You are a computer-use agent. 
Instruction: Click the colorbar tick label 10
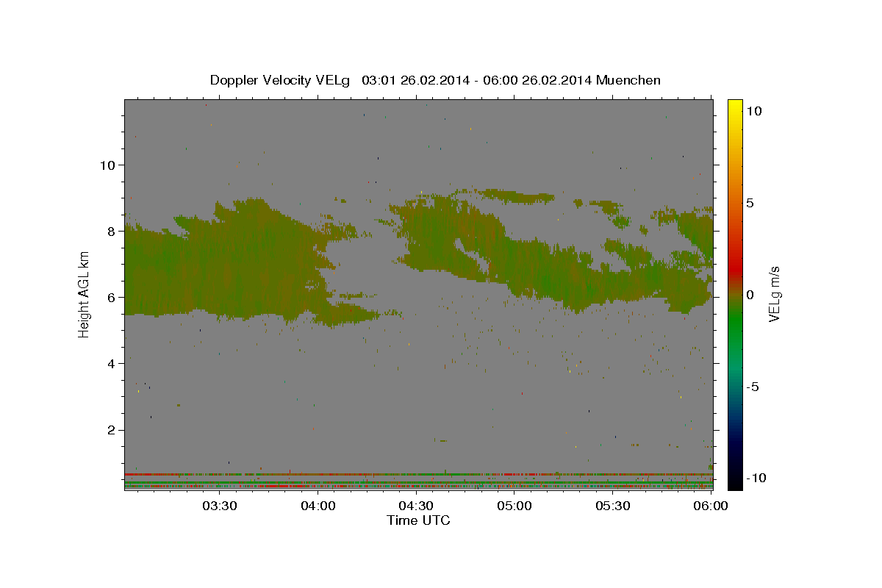pos(753,110)
